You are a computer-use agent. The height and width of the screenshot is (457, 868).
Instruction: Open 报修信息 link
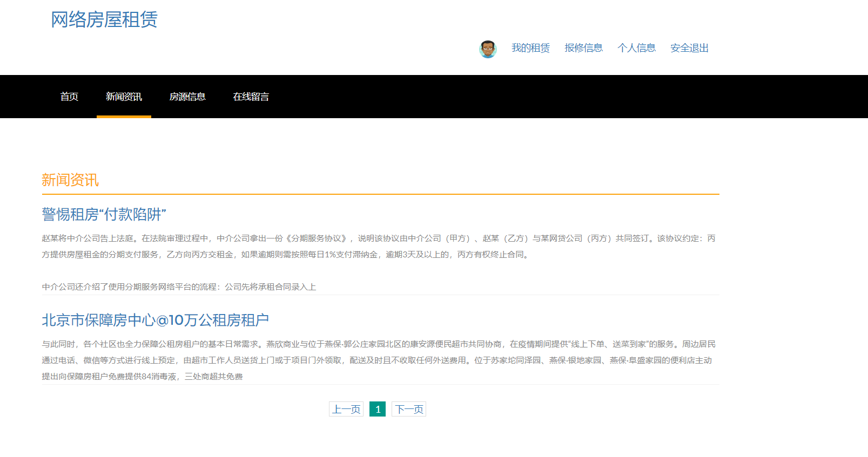pos(583,48)
